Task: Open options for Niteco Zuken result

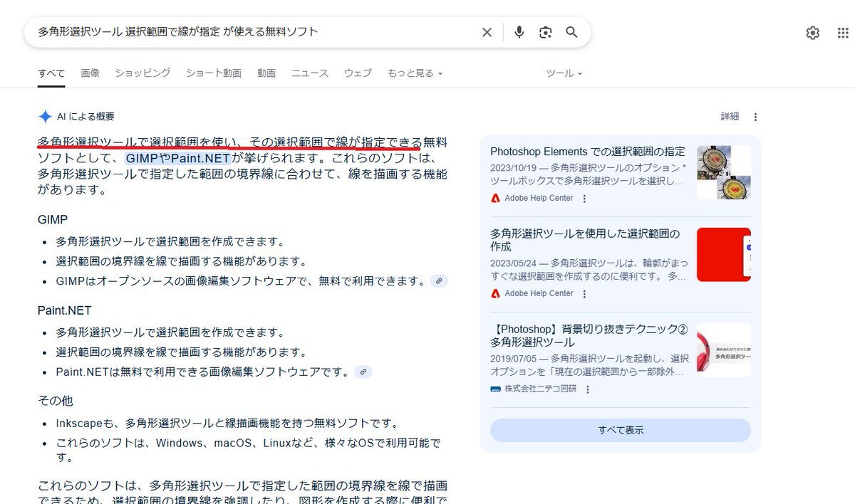Action: click(588, 389)
